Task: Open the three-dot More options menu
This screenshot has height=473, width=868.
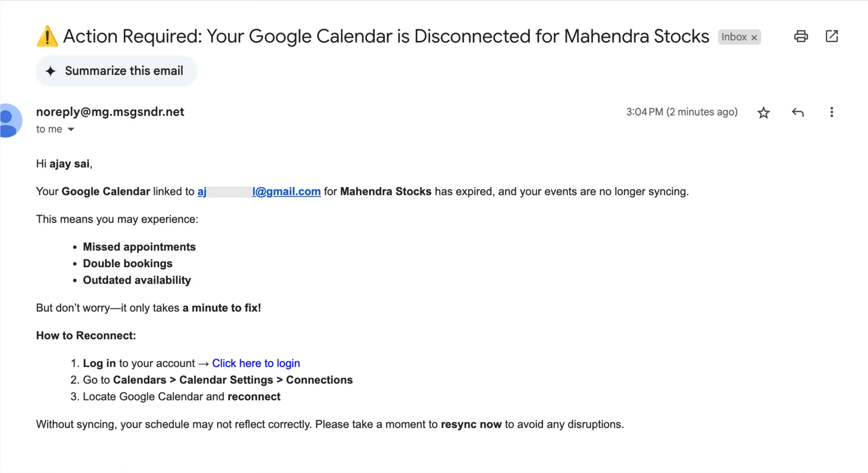Action: coord(832,112)
